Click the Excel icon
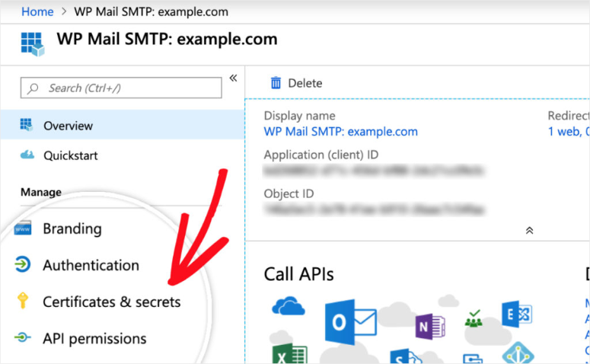Image resolution: width=590 pixels, height=364 pixels. click(x=289, y=353)
